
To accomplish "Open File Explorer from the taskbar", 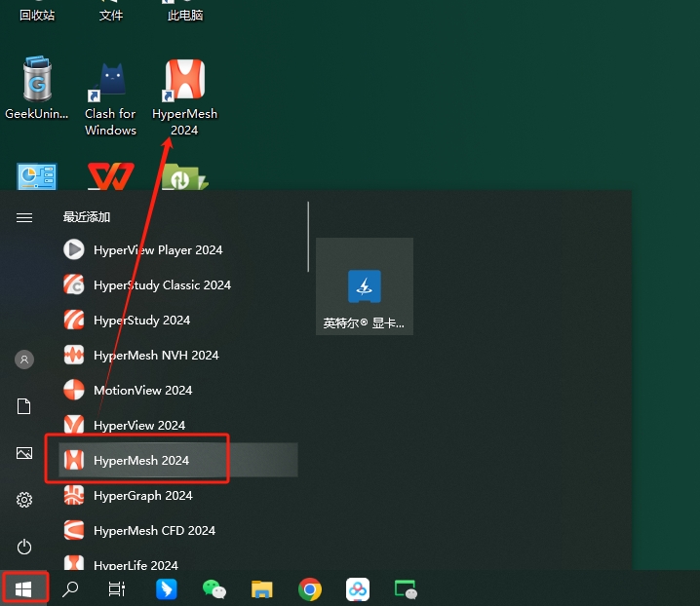I will point(261,588).
